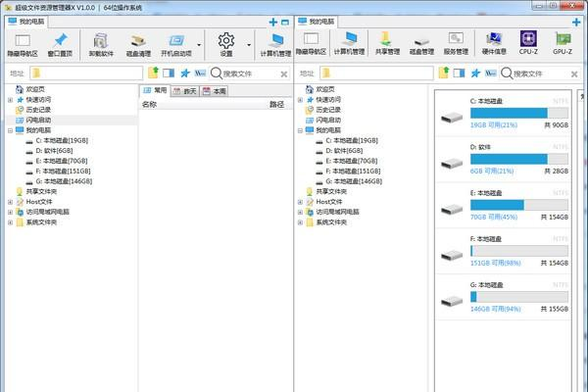Collapse 我的电脑 in right tree
Screen dimensions: 588x392
(x=301, y=130)
